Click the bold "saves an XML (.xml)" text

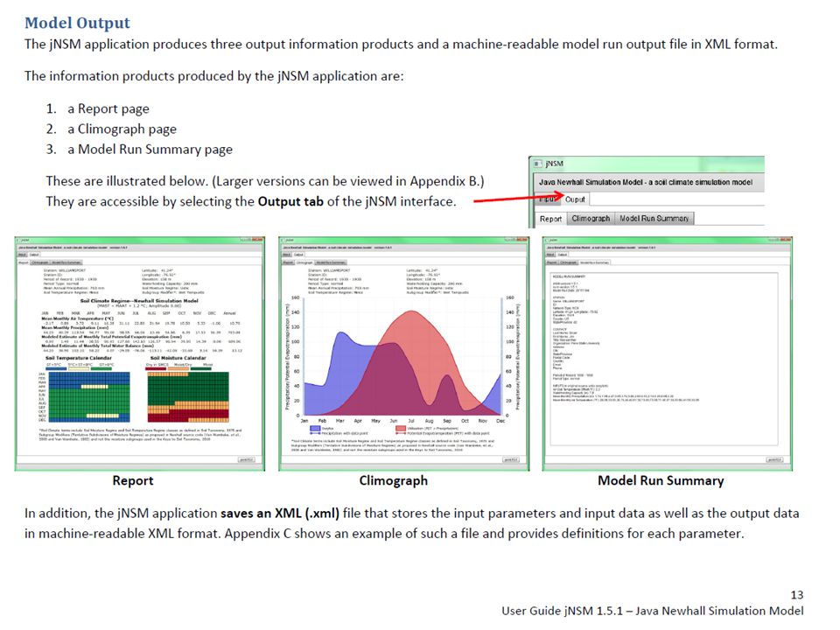tap(280, 514)
